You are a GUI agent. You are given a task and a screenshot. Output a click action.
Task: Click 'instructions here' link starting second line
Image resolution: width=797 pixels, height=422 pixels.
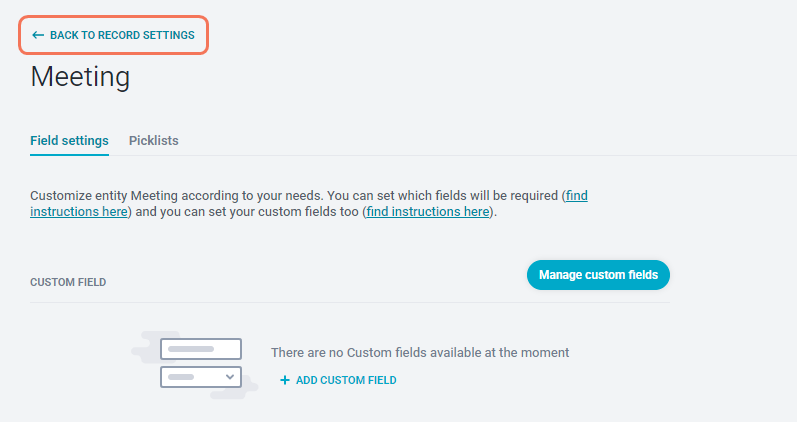(x=79, y=212)
